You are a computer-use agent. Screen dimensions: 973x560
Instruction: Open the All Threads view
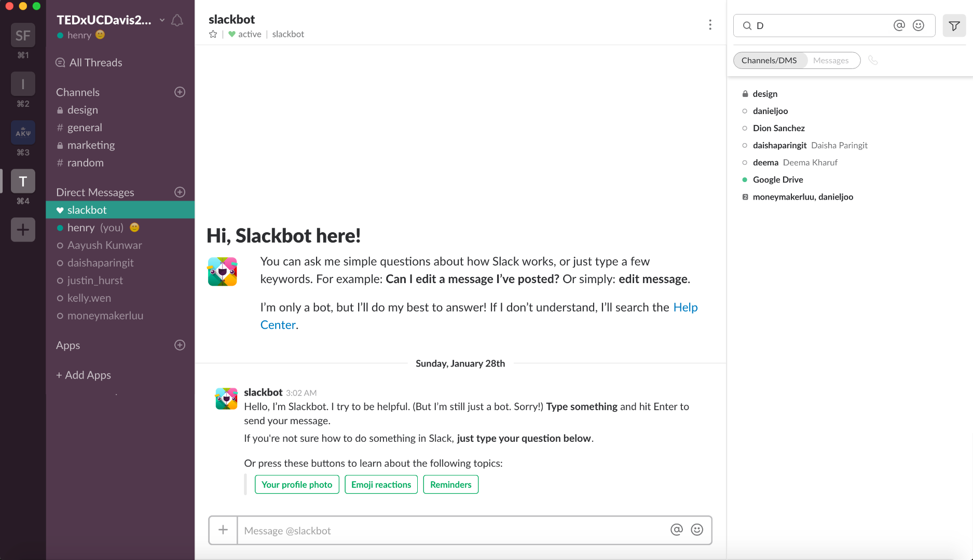point(95,62)
